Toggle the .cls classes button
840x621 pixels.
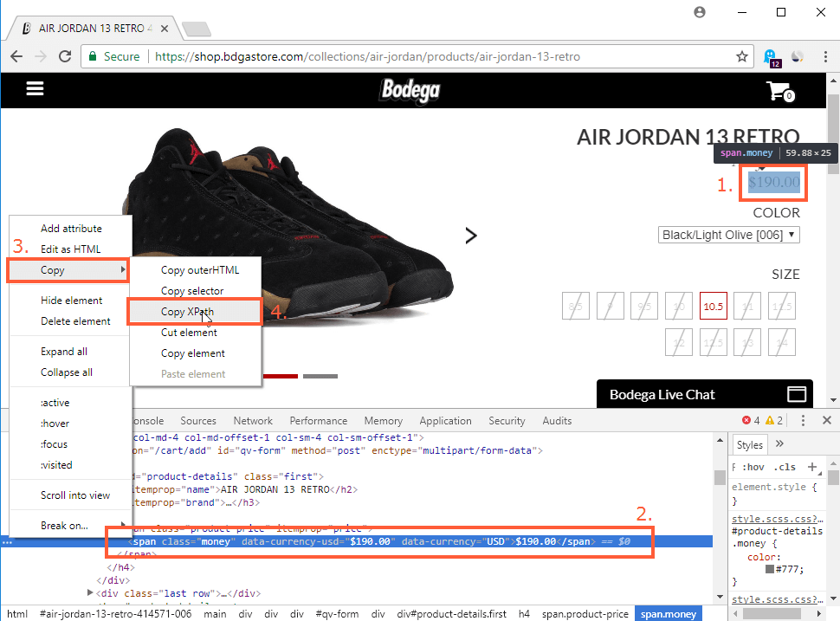point(785,467)
